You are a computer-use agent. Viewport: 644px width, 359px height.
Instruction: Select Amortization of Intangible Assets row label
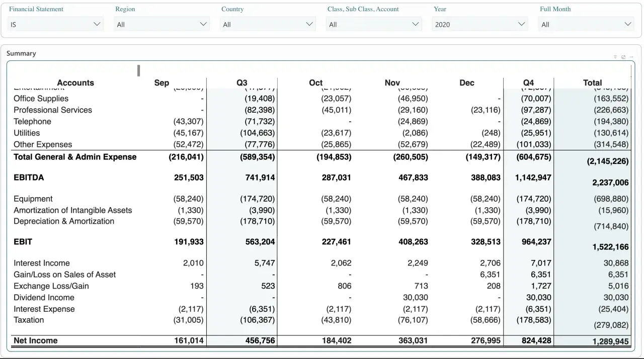coord(73,210)
